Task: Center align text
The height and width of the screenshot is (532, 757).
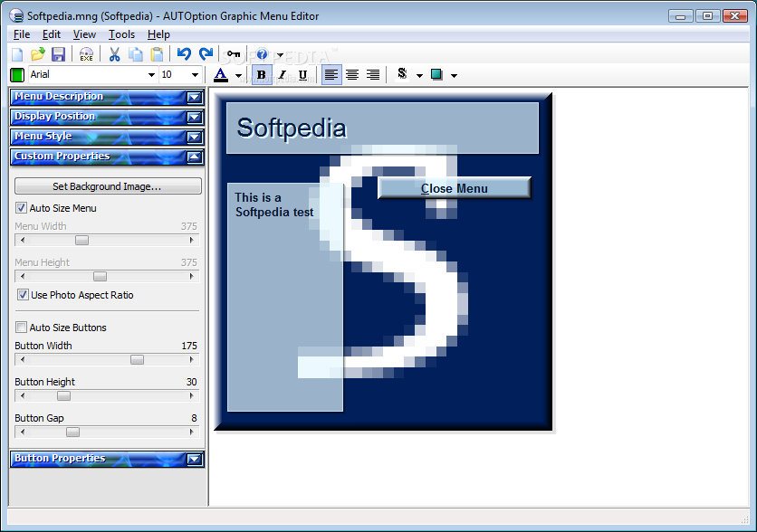Action: [352, 75]
